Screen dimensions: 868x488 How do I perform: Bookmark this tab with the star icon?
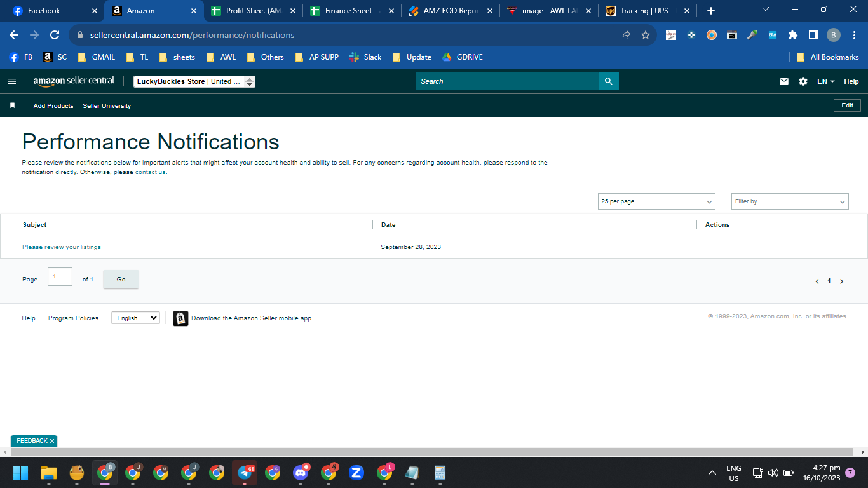tap(646, 36)
